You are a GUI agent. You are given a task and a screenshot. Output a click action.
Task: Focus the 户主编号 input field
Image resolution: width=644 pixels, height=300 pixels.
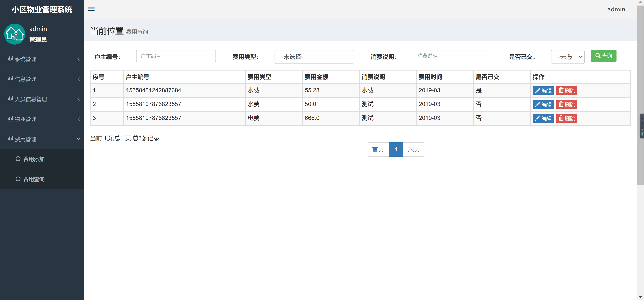(176, 56)
